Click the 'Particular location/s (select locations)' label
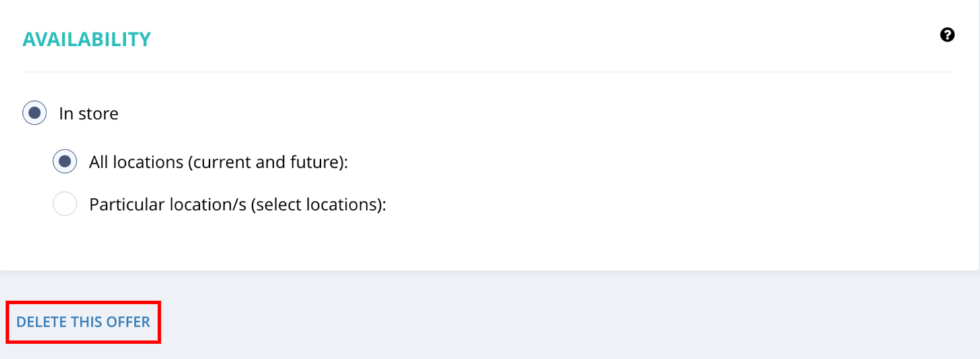This screenshot has height=359, width=980. coord(237,205)
